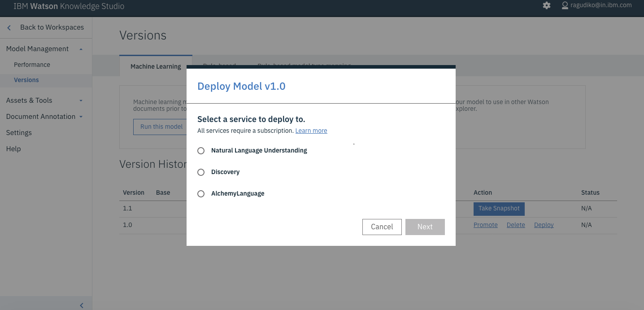Open Help in the sidebar

coord(13,149)
